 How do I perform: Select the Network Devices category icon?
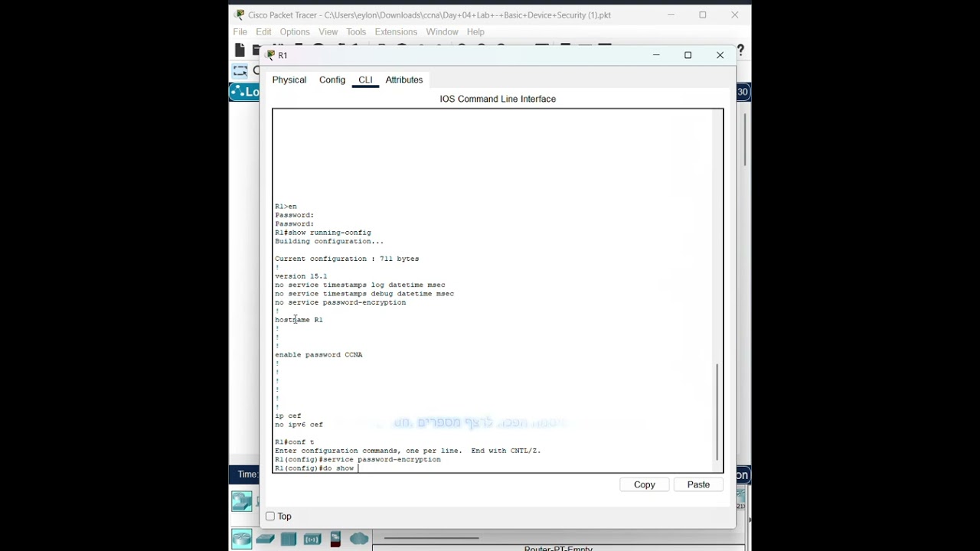click(x=242, y=501)
